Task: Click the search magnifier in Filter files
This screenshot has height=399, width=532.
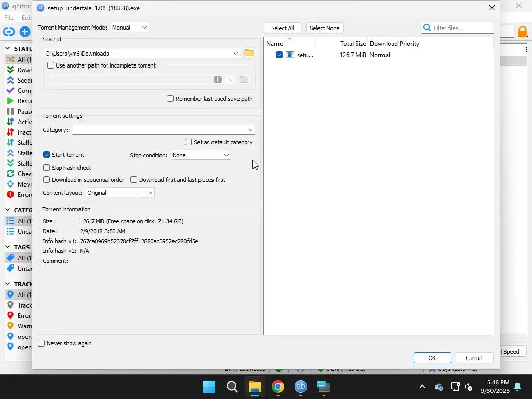Action: tap(427, 28)
